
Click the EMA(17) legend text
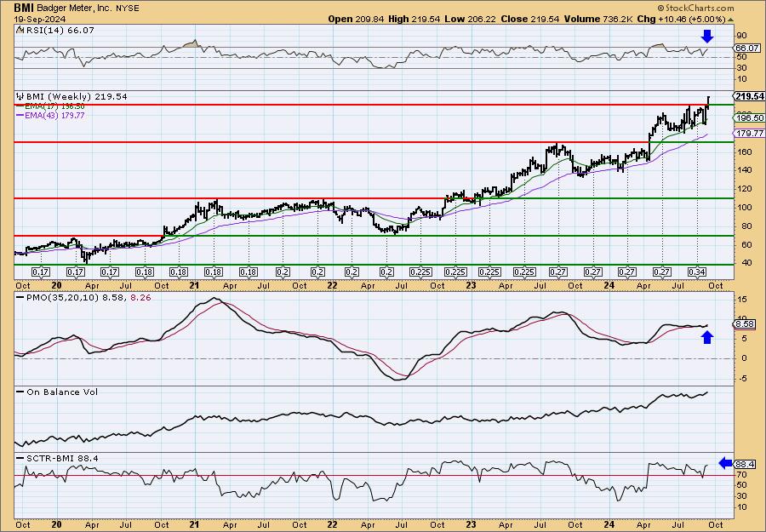(54, 106)
